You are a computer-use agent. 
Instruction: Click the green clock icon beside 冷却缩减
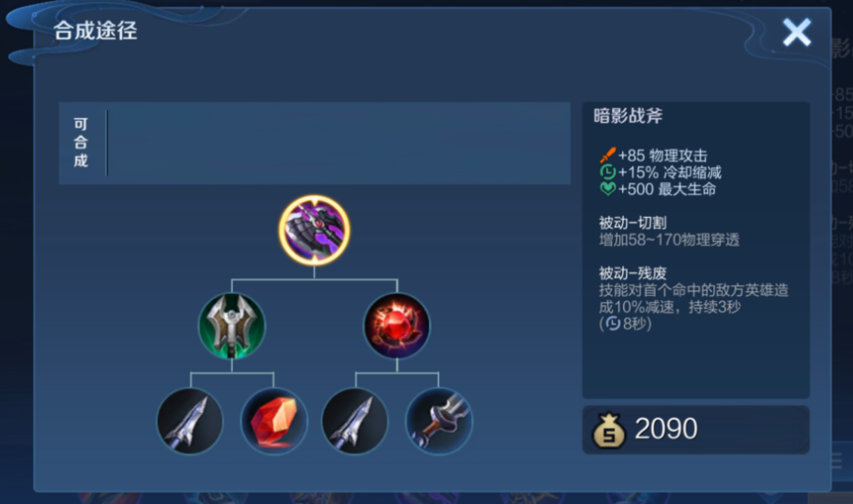point(608,172)
